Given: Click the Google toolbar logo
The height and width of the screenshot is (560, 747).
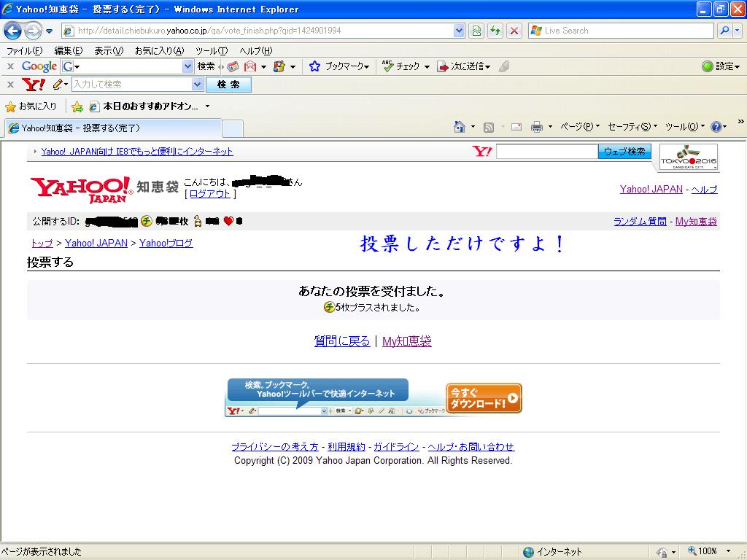Looking at the screenshot, I should tap(39, 66).
